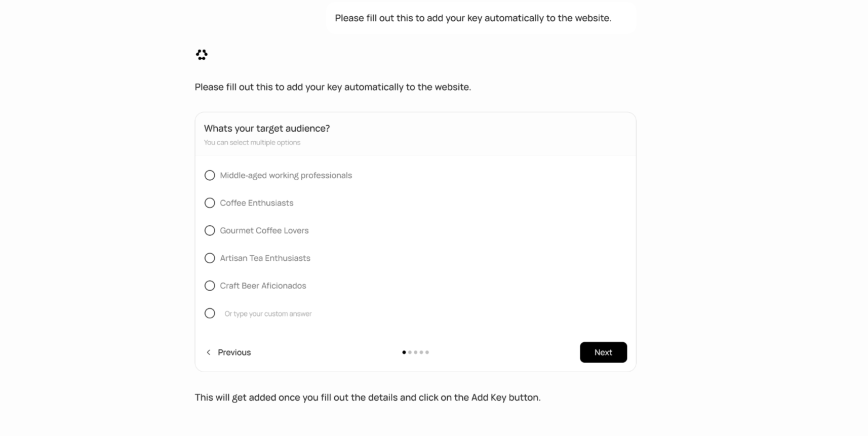The image size is (868, 436).
Task: Select the custom answer radio button
Action: pyautogui.click(x=210, y=313)
